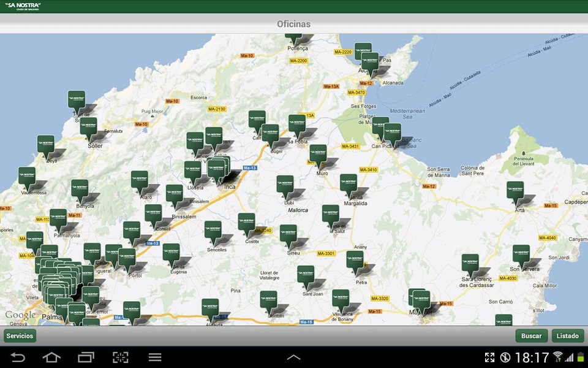
Task: Tap the 18:17 clock in status bar
Action: point(532,358)
